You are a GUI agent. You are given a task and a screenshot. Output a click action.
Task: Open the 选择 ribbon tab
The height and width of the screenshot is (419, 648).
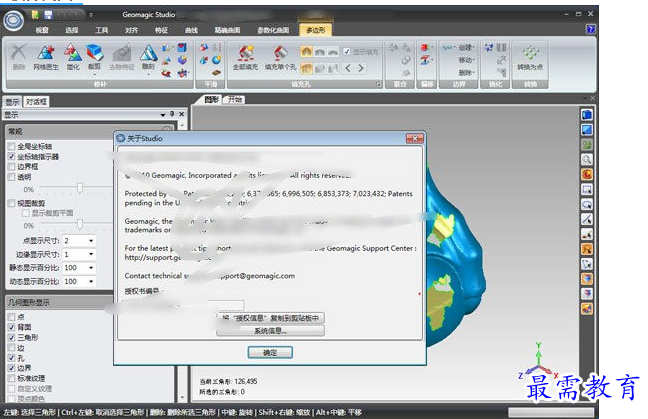(71, 30)
